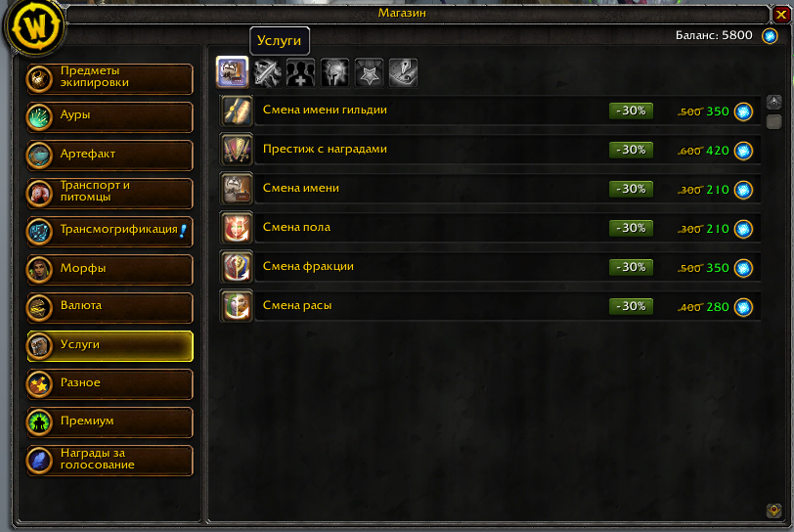Screen dimensions: 794x532
Task: Select the helmet subcategory icon
Action: click(334, 72)
